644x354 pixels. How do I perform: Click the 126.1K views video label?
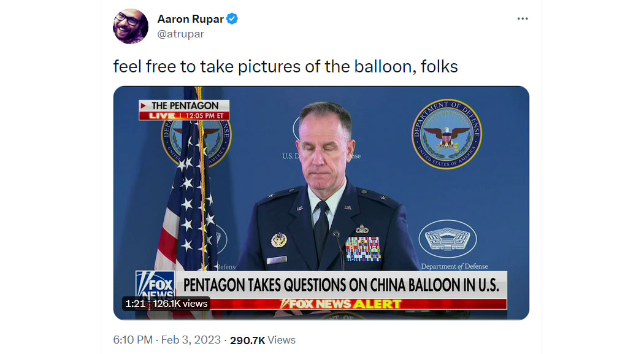(180, 304)
